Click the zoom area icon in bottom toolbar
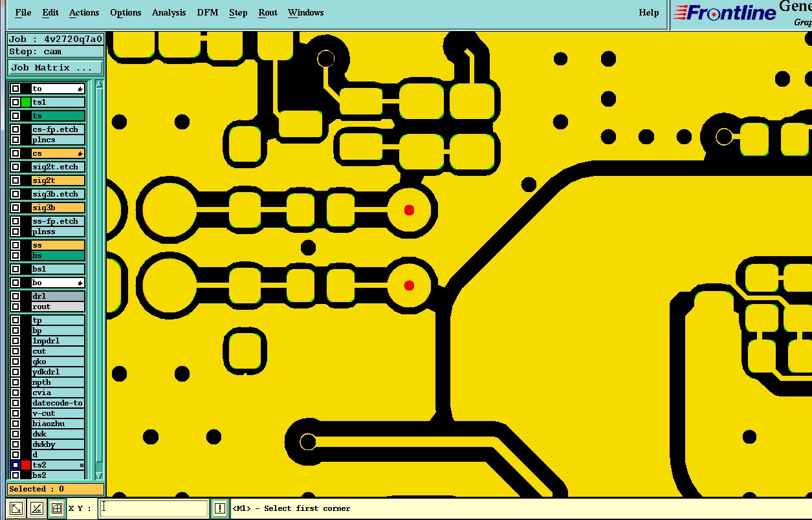Screen dimensions: 812x520 tap(17, 508)
